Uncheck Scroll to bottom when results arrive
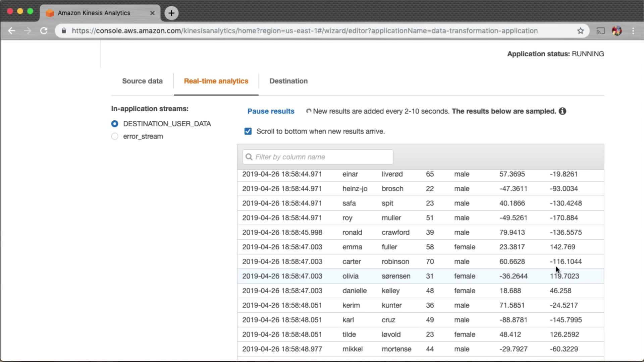 [248, 131]
